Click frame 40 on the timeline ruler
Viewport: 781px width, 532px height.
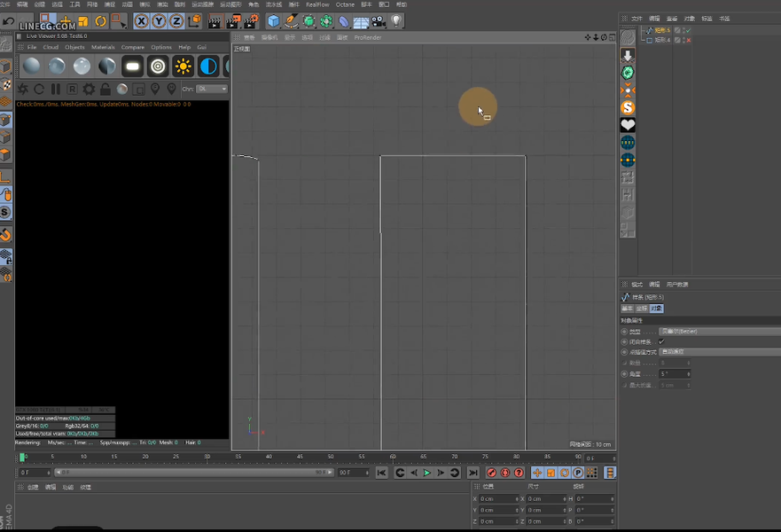269,457
